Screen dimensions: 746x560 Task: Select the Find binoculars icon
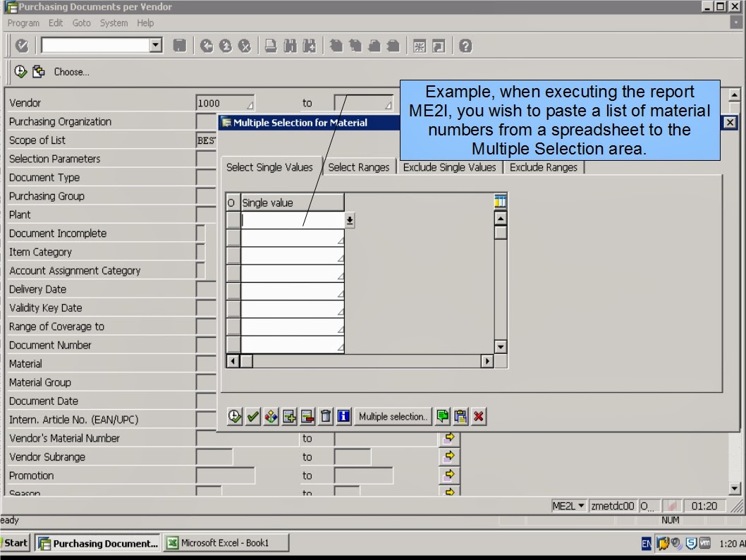click(x=291, y=47)
